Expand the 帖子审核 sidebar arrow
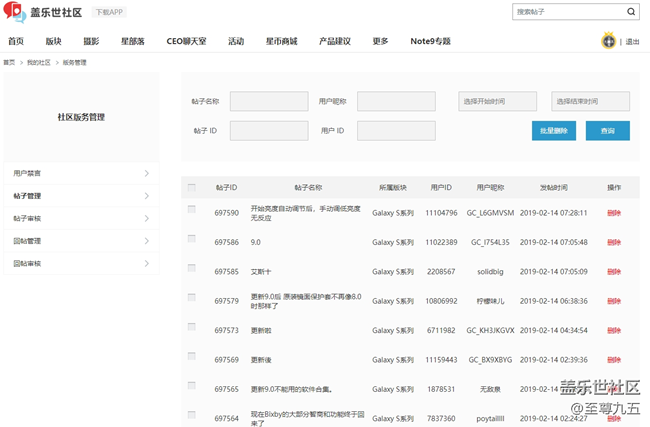 click(146, 218)
